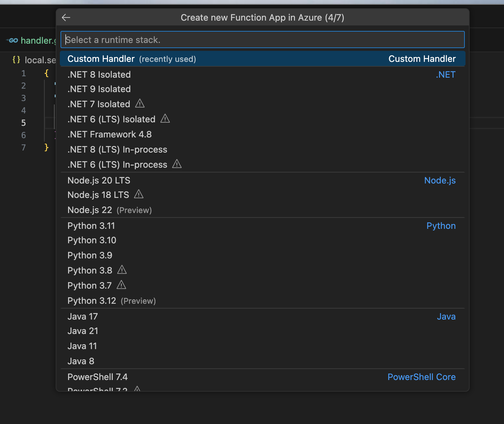This screenshot has height=424, width=504.
Task: Select Custom Handler (recently used) option
Action: pyautogui.click(x=263, y=59)
